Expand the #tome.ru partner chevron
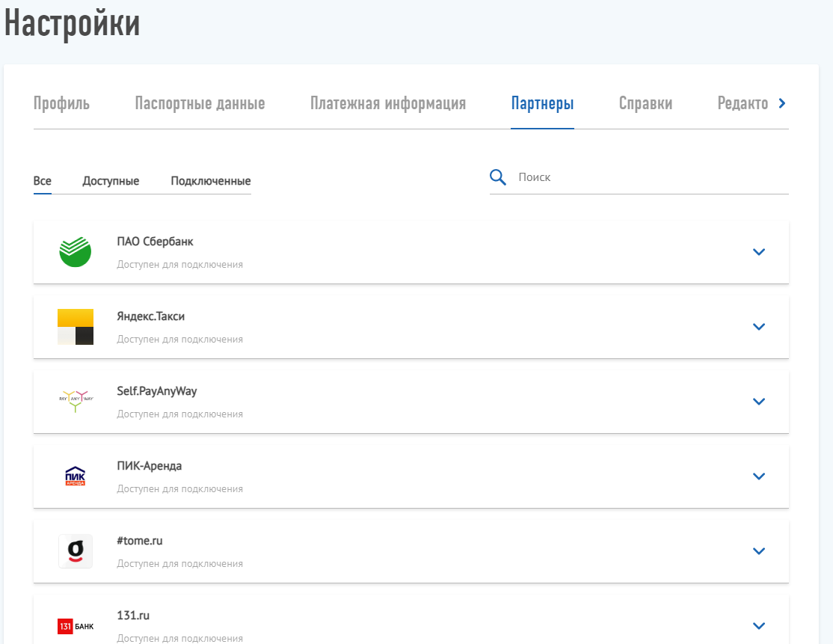833x644 pixels. click(x=759, y=551)
